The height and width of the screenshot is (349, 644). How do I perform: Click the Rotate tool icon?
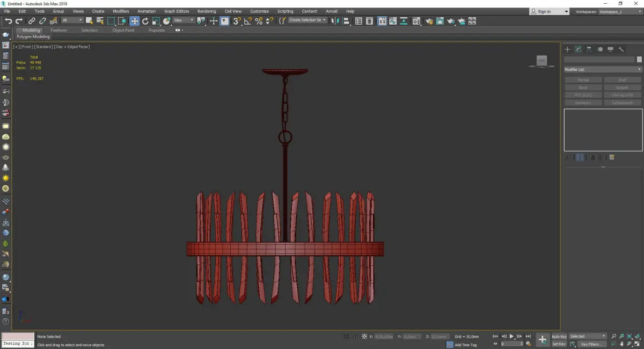coord(145,21)
